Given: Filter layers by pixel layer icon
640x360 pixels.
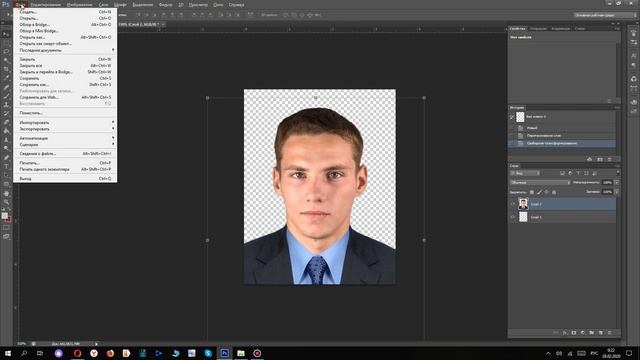Looking at the screenshot, I should pos(562,173).
